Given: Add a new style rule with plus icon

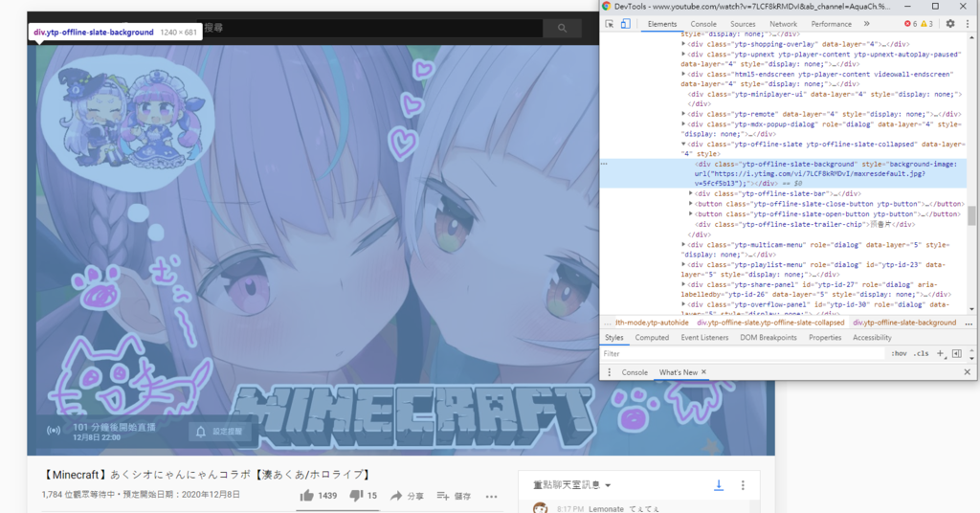Looking at the screenshot, I should pos(940,354).
